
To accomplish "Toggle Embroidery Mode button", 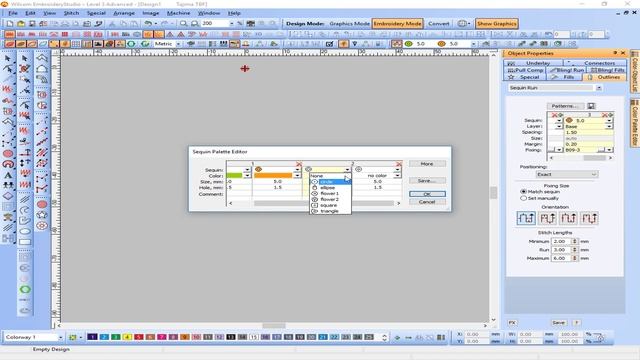I will pyautogui.click(x=397, y=24).
